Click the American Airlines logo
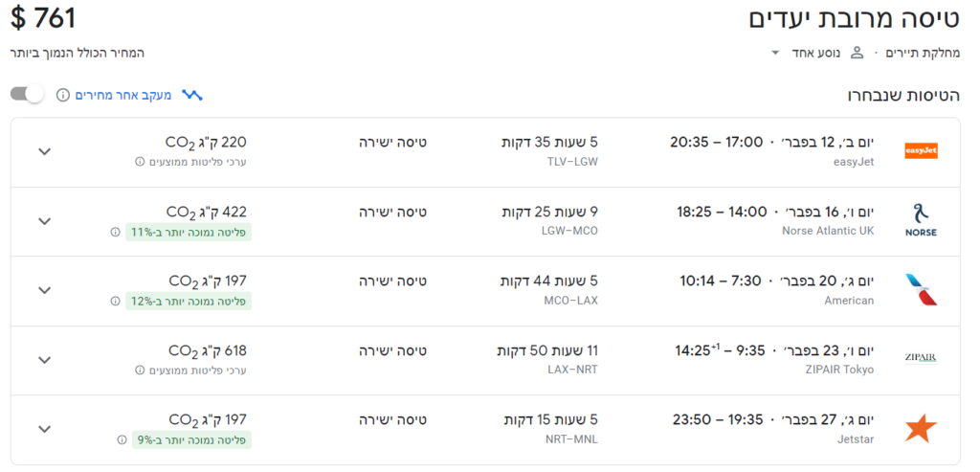This screenshot has width=980, height=472. tap(922, 290)
